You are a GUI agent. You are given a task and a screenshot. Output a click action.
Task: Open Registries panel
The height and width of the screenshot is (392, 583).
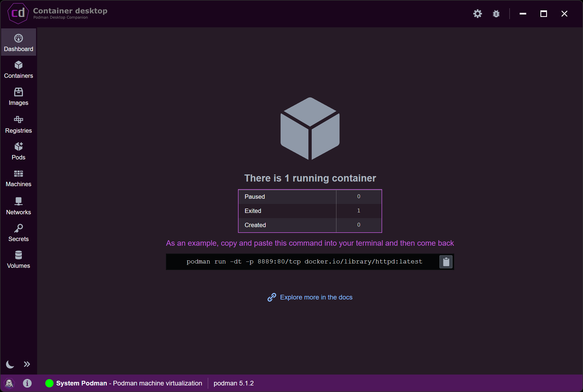click(18, 124)
